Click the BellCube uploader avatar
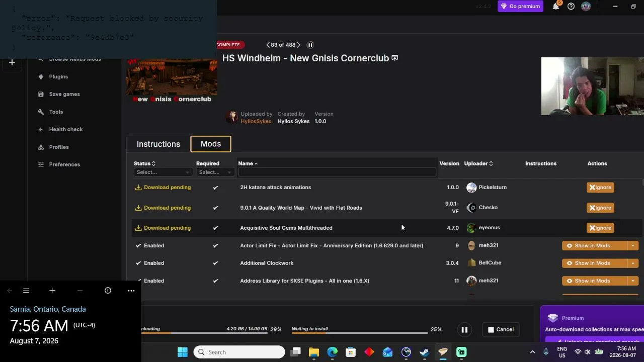Viewport: 644px width, 362px height. 471,262
